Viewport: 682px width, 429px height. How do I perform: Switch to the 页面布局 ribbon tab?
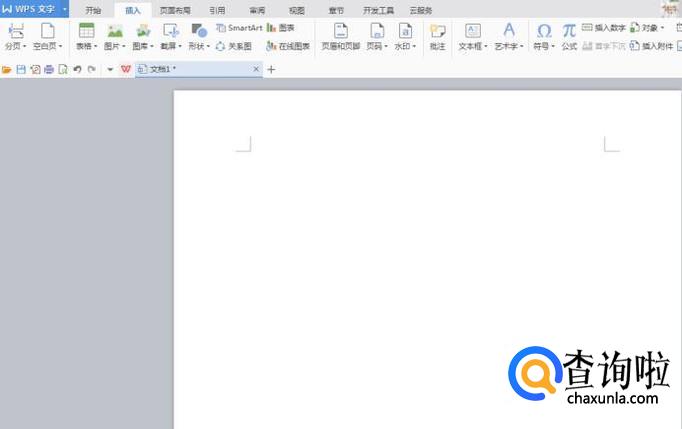click(174, 9)
